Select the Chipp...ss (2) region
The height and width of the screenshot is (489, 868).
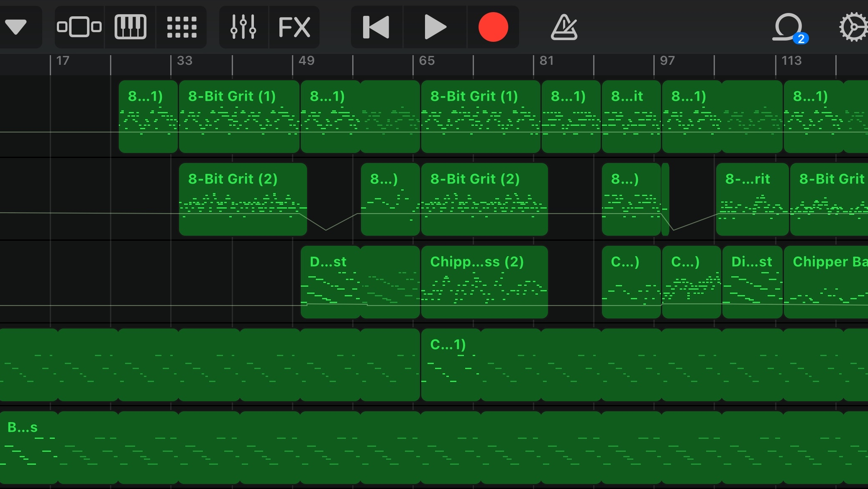pos(484,283)
